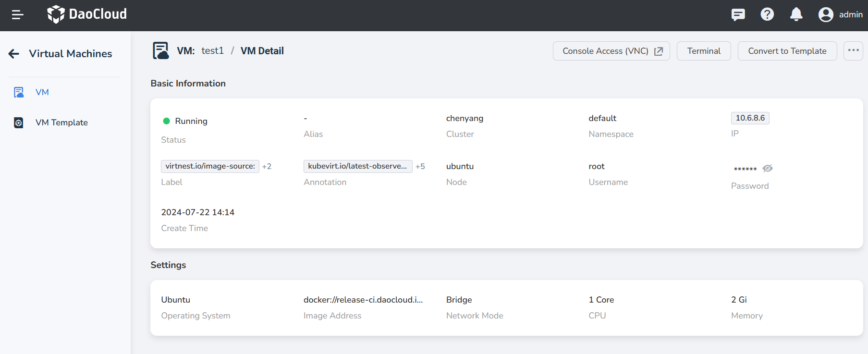
Task: Go back using the Virtual Machines arrow
Action: (x=14, y=54)
